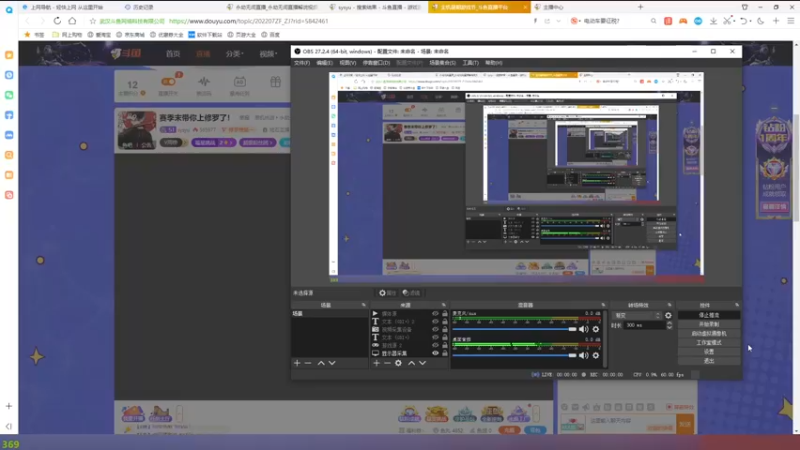This screenshot has width=800, height=450.
Task: Mute the desktop audio speaker icon
Action: [584, 355]
